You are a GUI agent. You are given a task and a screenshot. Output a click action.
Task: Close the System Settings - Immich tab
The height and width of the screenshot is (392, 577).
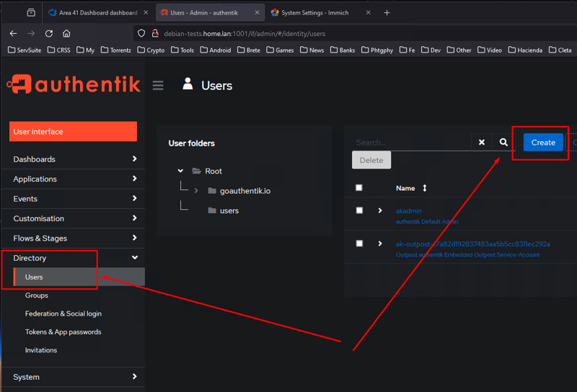click(368, 12)
